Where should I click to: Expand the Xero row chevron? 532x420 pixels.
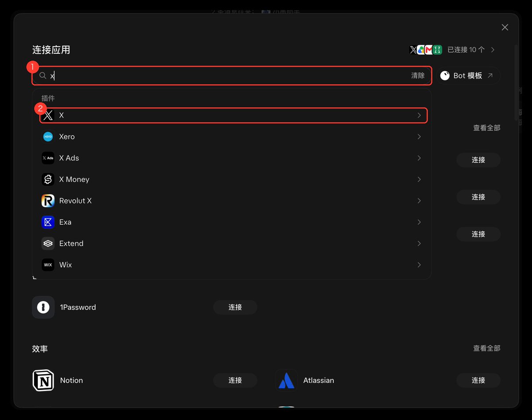point(419,137)
